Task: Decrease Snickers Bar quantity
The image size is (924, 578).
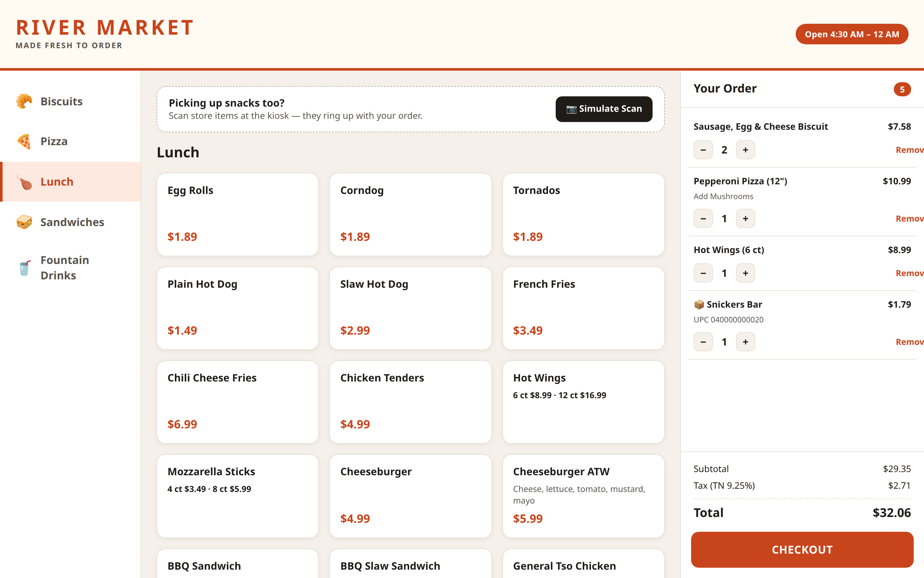Action: tap(703, 342)
